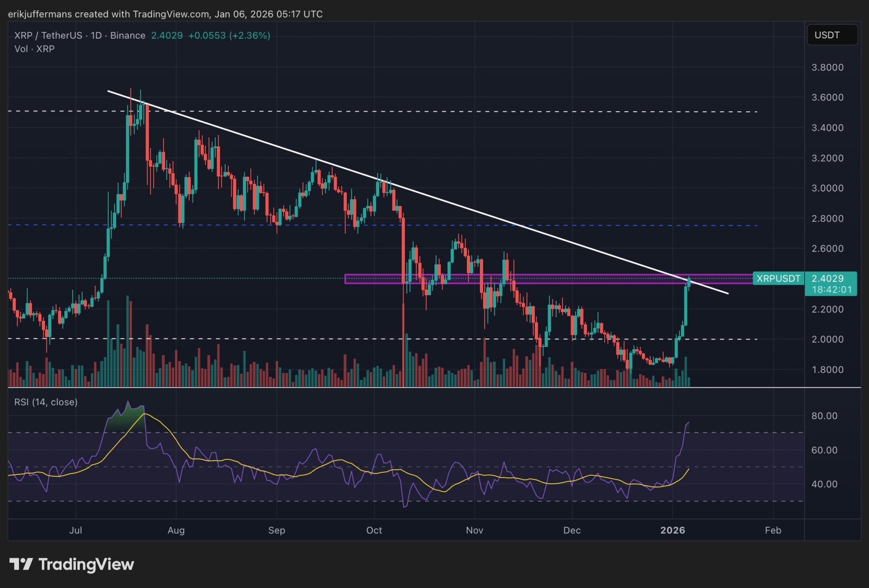Click the TradingView wordmark text
This screenshot has height=588, width=869.
coord(86,564)
